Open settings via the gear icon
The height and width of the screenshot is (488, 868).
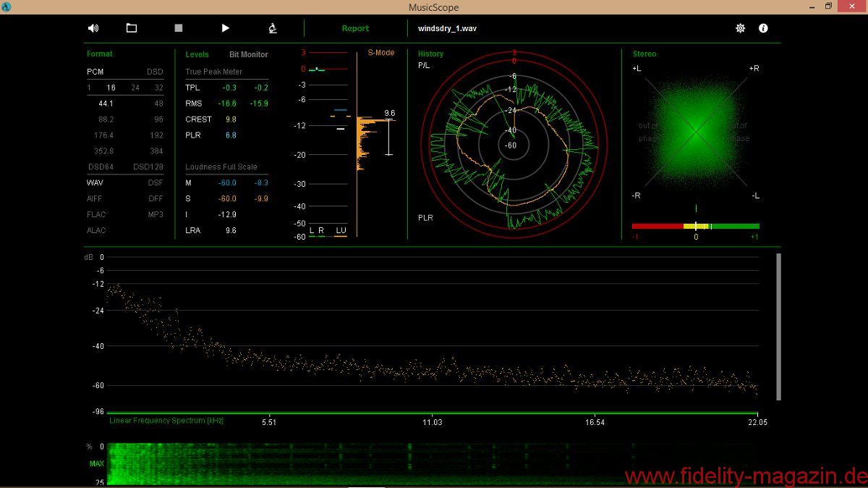click(740, 28)
